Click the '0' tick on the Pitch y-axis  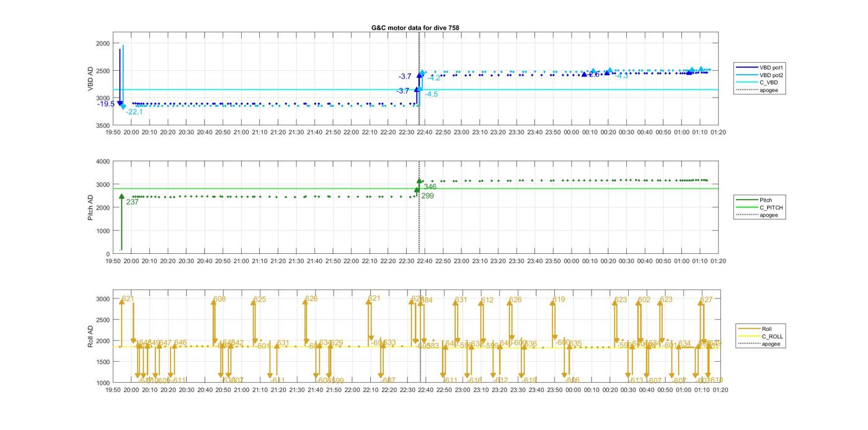[108, 254]
